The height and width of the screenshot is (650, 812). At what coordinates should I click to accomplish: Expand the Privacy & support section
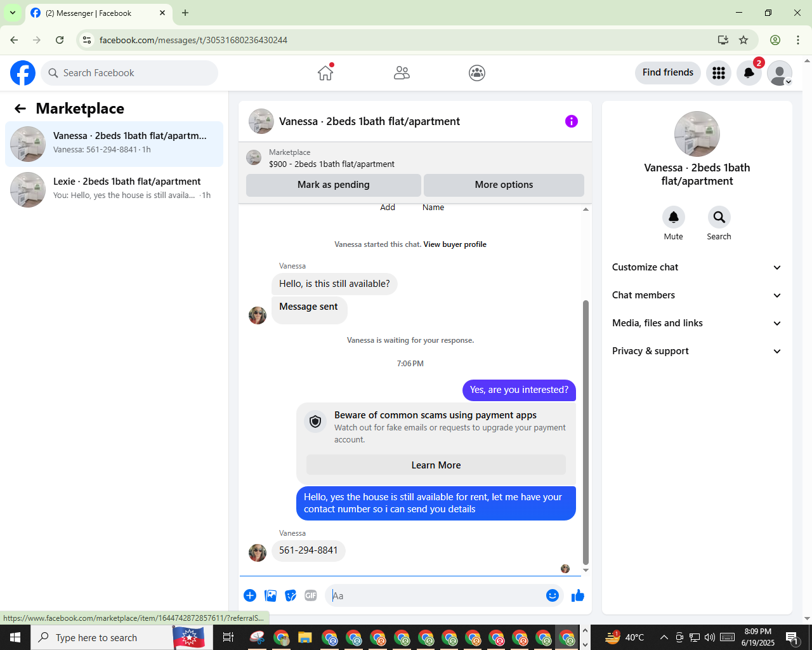[x=697, y=351]
